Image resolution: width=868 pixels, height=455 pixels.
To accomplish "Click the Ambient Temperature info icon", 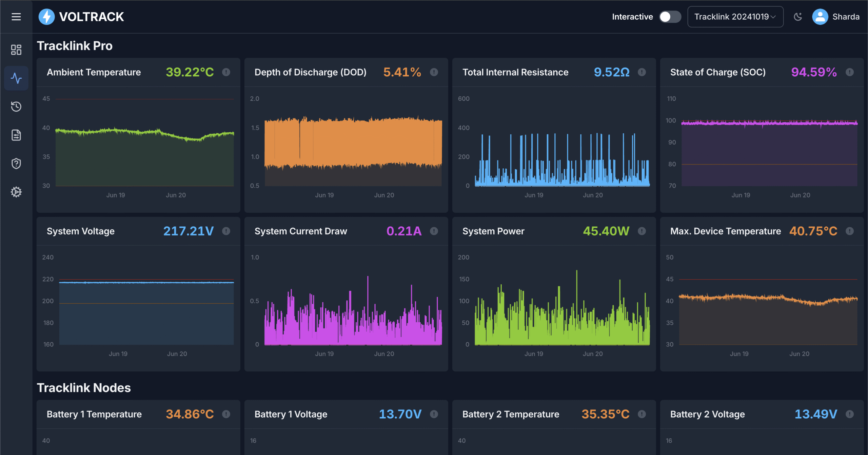I will pos(226,72).
